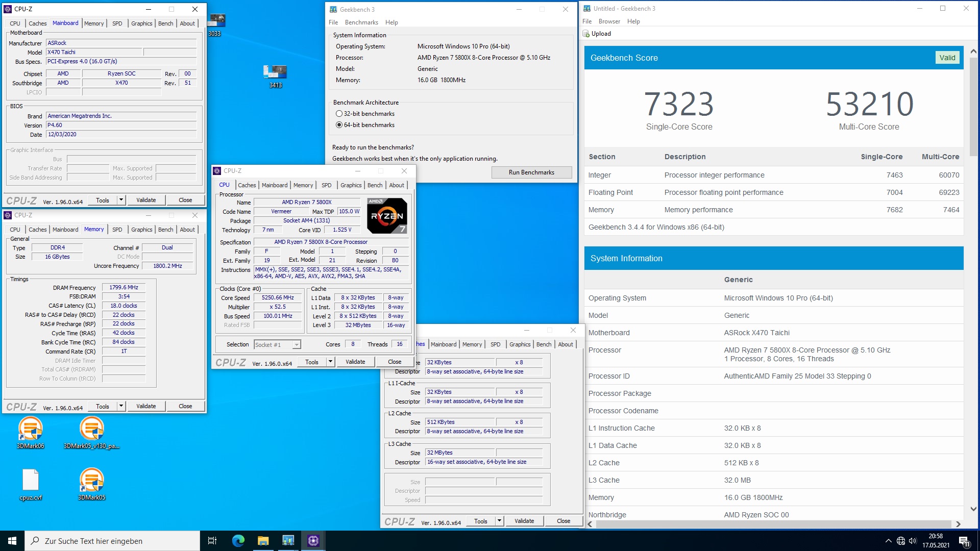Click the DRAM Frequency 1799.6 MHz value
Screen dimensions: 980x551
point(124,288)
